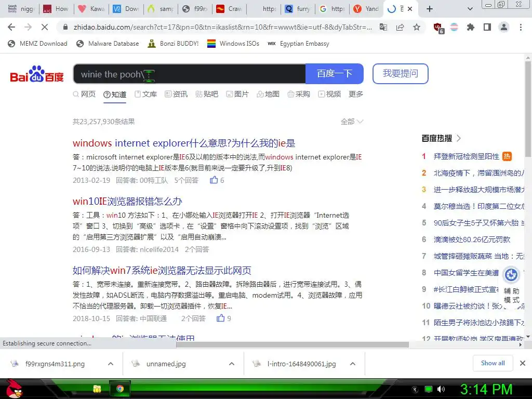This screenshot has height=399, width=532.
Task: Stop loading the page with X icon
Action: click(45, 27)
